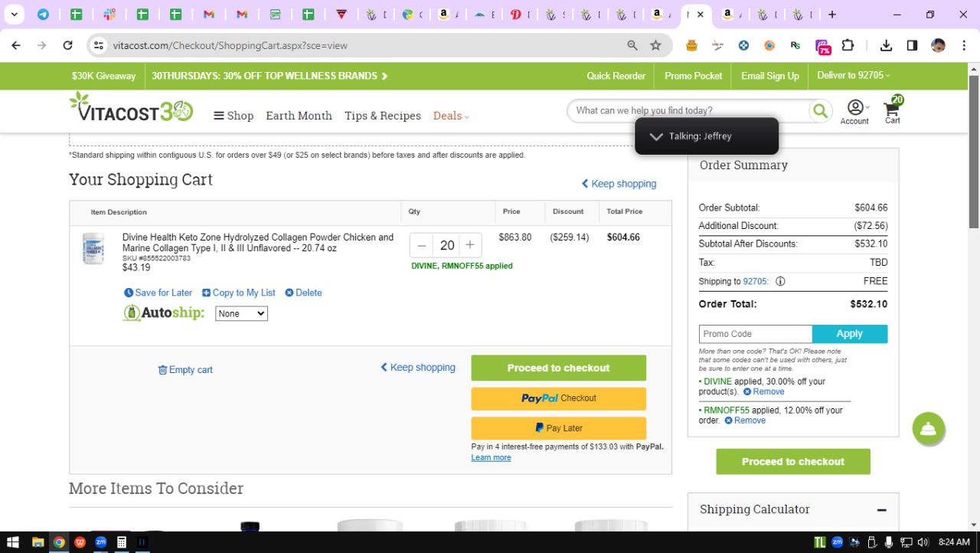This screenshot has height=553, width=980.
Task: Open the Calculator from the taskbar
Action: 121,542
